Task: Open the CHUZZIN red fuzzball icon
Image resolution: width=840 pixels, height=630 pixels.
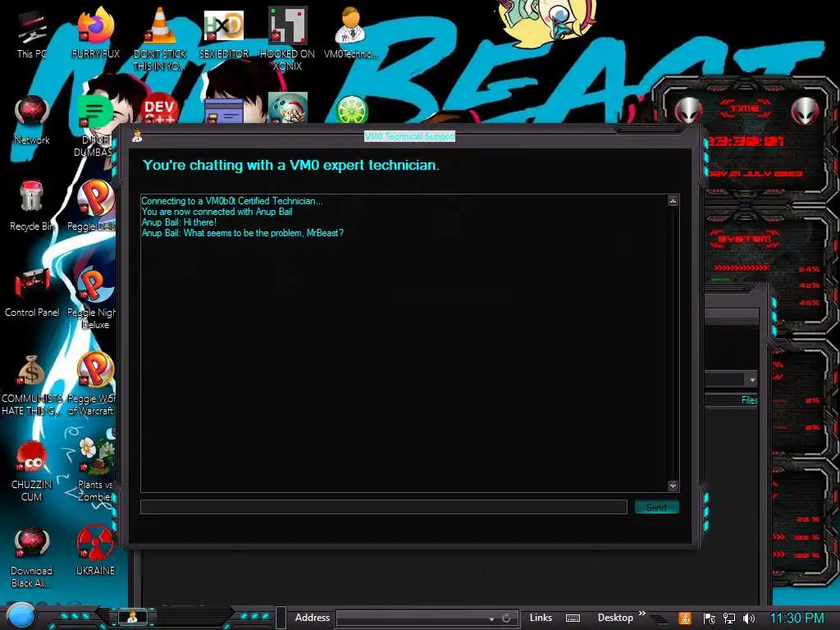Action: coord(32,472)
